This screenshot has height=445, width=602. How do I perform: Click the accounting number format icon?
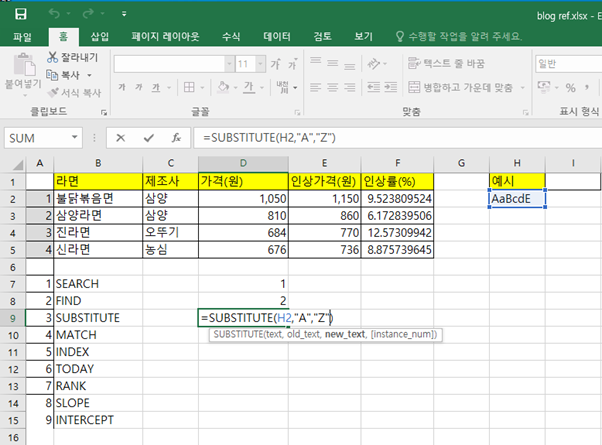[x=544, y=88]
